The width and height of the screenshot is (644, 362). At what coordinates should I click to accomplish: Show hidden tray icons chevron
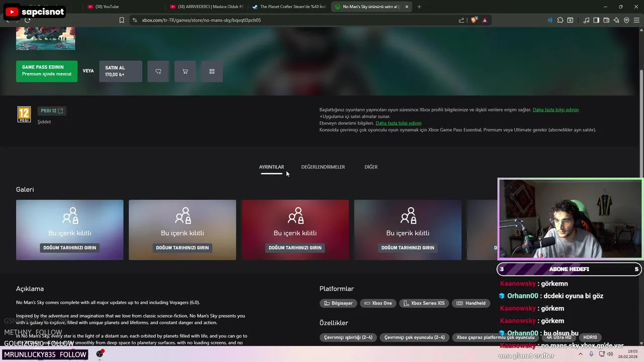click(x=581, y=354)
